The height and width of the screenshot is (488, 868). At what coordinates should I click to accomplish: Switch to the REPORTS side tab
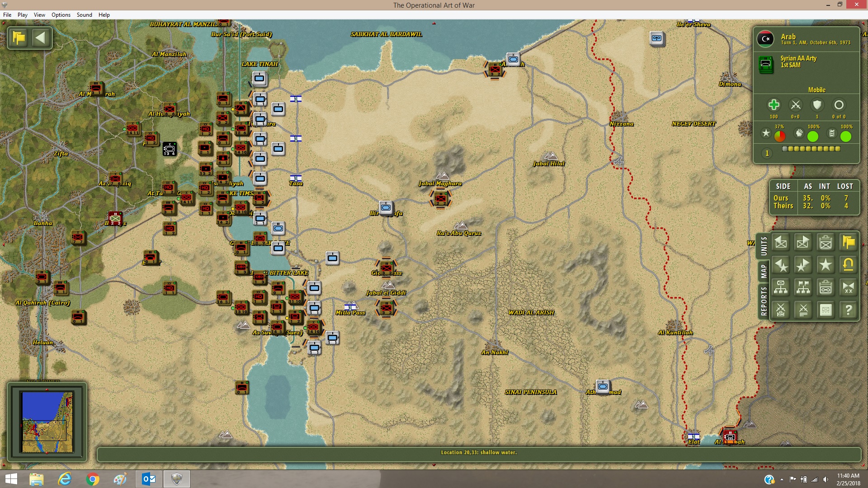pyautogui.click(x=764, y=300)
